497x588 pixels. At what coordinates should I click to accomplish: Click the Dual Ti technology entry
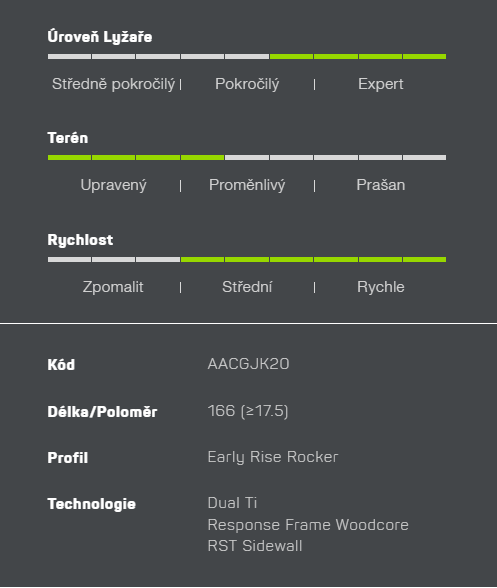click(x=232, y=503)
